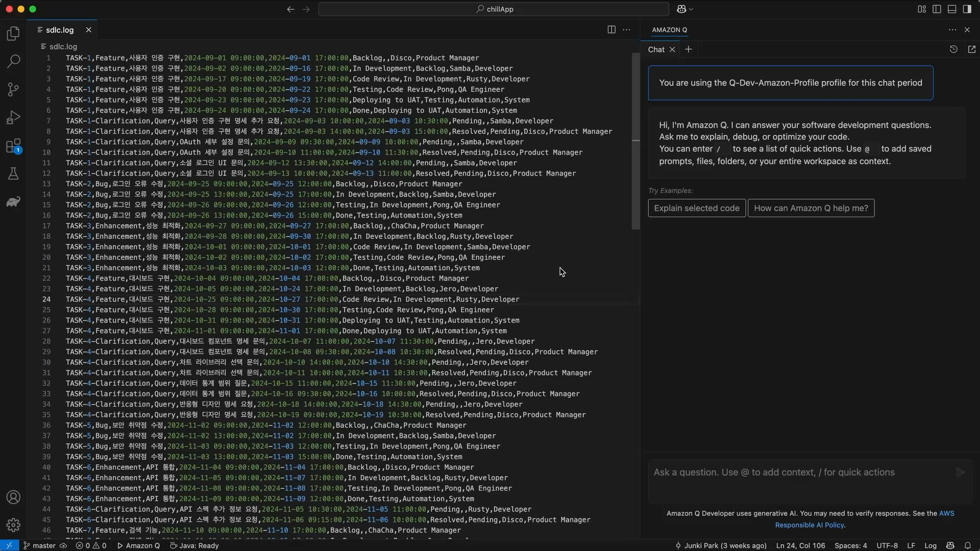Select the Chat tab in Amazon Q
The image size is (980, 551).
(x=656, y=49)
